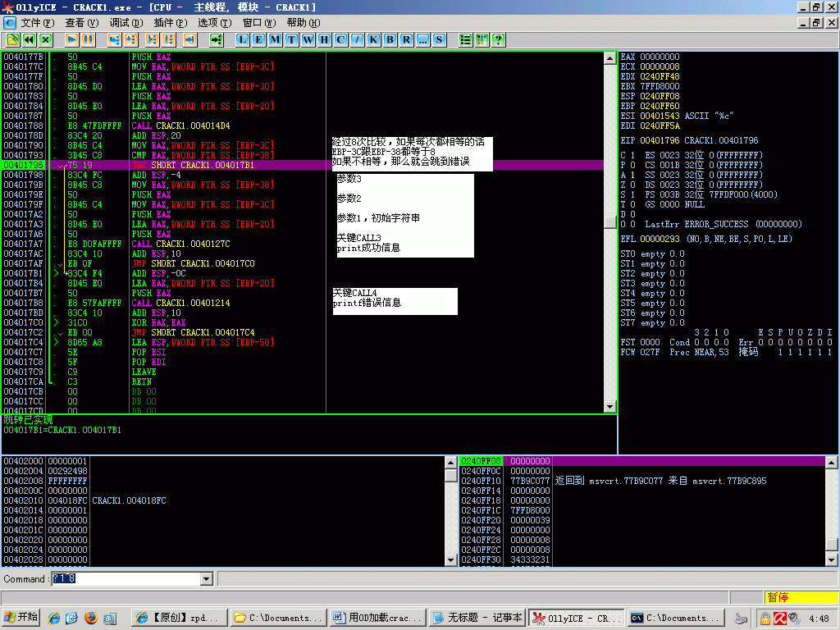Viewport: 840px width, 630px height.
Task: Click the Execute till return icon
Action: click(189, 39)
